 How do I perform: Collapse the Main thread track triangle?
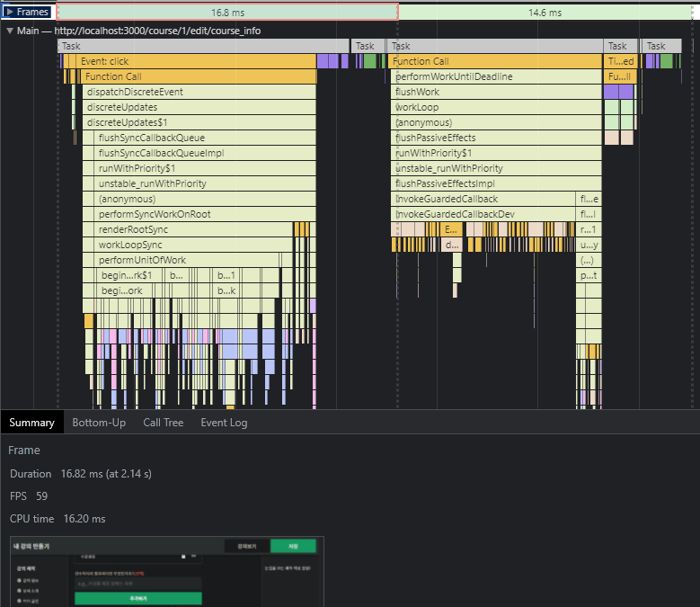pyautogui.click(x=10, y=31)
